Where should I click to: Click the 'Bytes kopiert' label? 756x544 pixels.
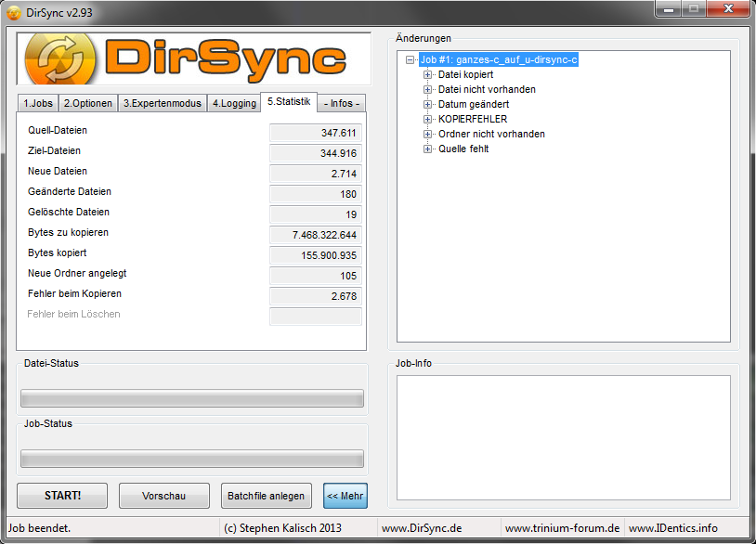57,253
